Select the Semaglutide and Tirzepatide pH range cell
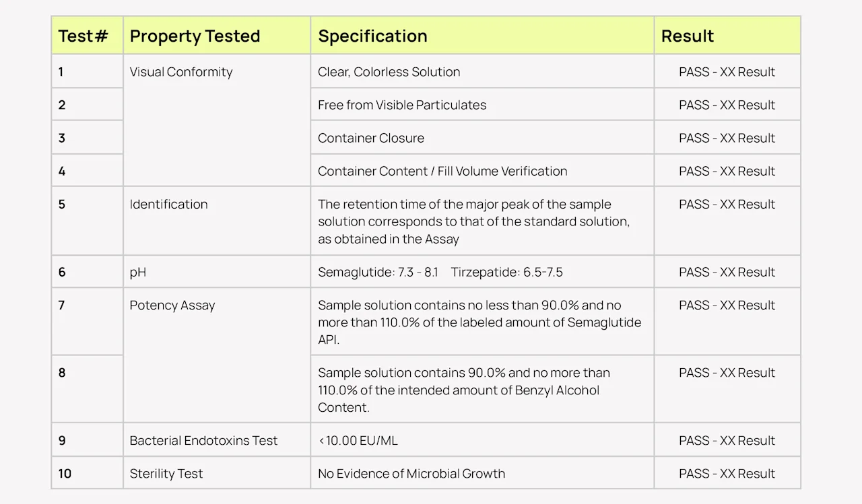 pyautogui.click(x=440, y=272)
